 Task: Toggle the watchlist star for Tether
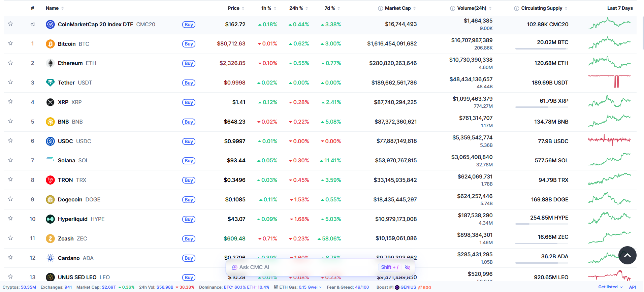click(x=10, y=82)
